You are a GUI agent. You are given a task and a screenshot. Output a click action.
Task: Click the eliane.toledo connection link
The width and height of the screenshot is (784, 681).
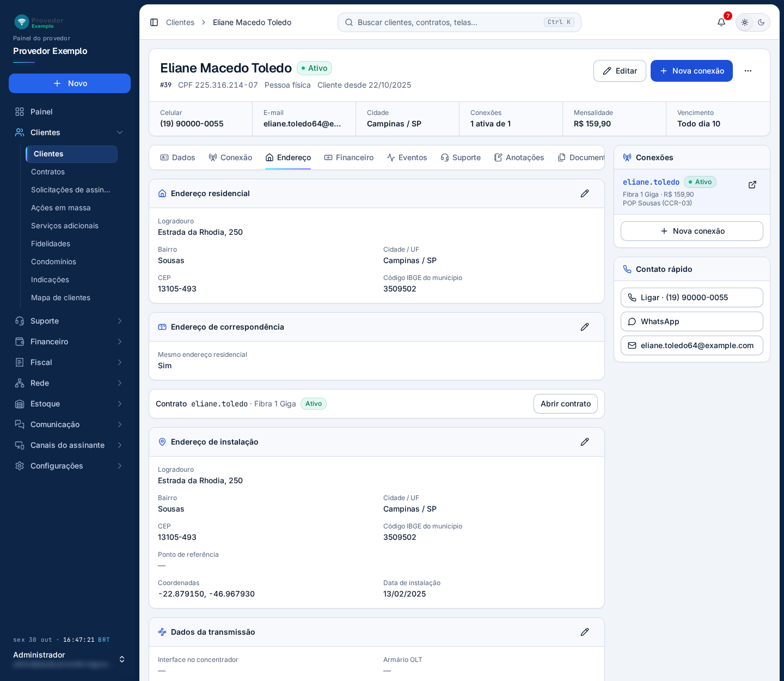tap(651, 182)
